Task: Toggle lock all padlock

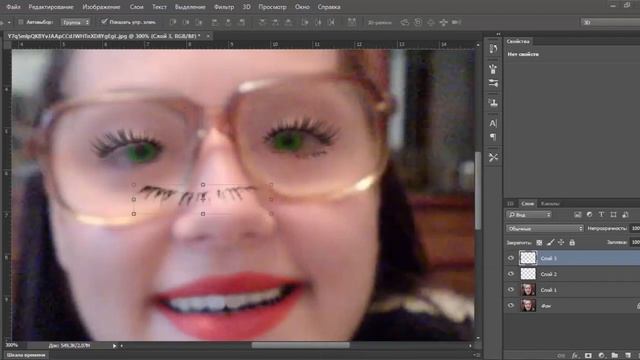Action: pyautogui.click(x=572, y=242)
